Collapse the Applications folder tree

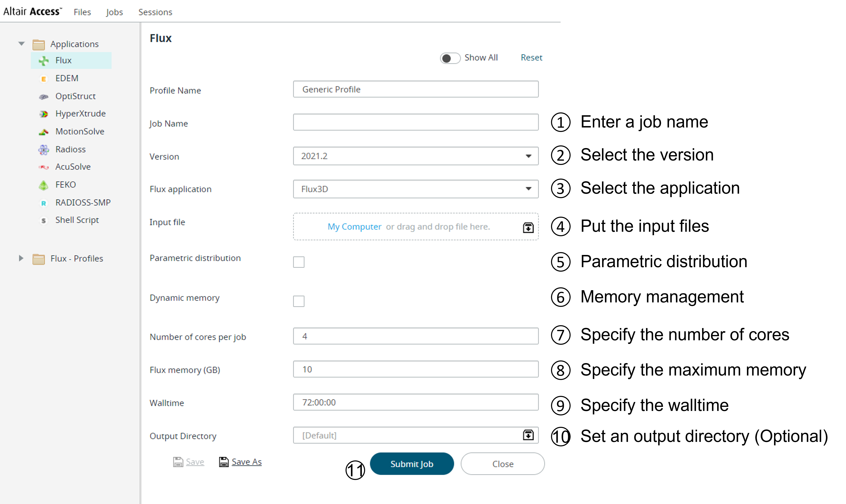(21, 44)
